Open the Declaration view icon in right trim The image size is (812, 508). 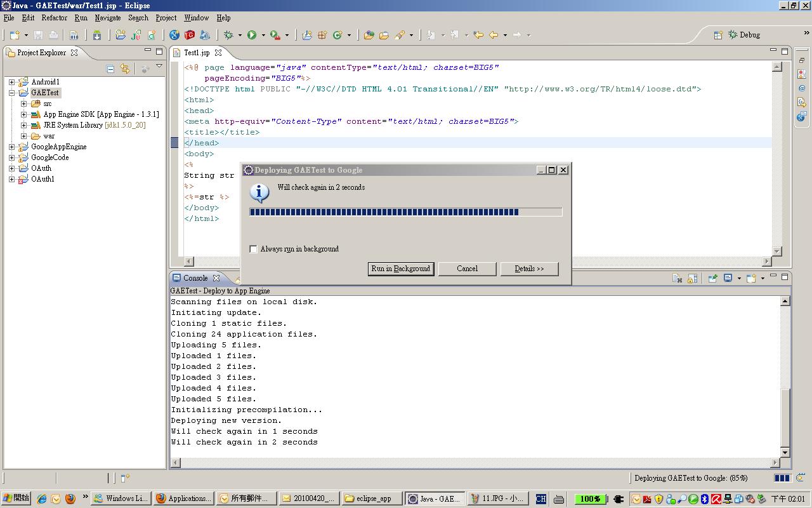[802, 102]
